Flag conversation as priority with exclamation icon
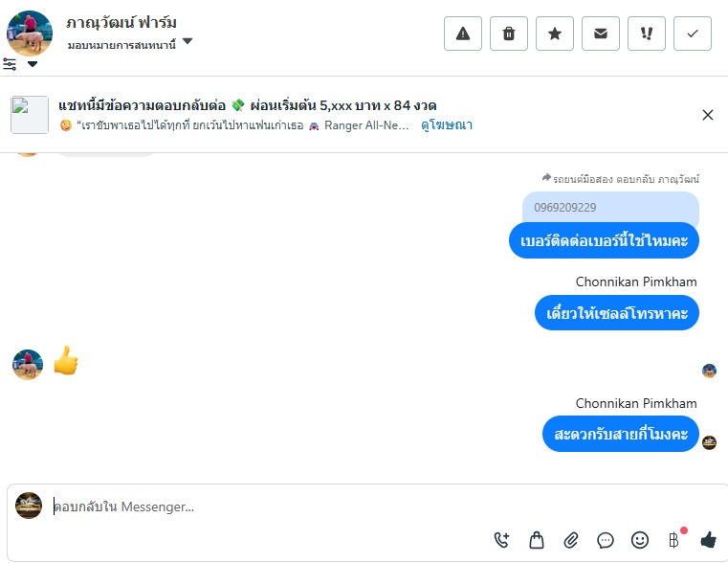Screen dimensions: 728x563 (647, 34)
